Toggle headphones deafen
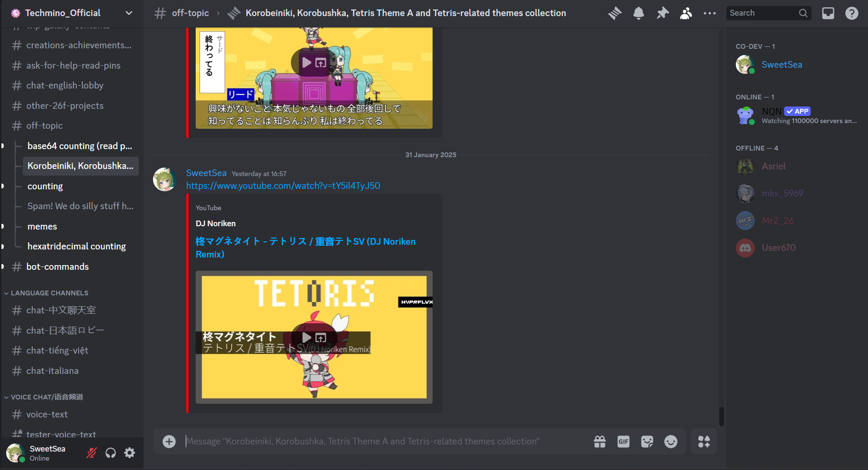 click(110, 453)
